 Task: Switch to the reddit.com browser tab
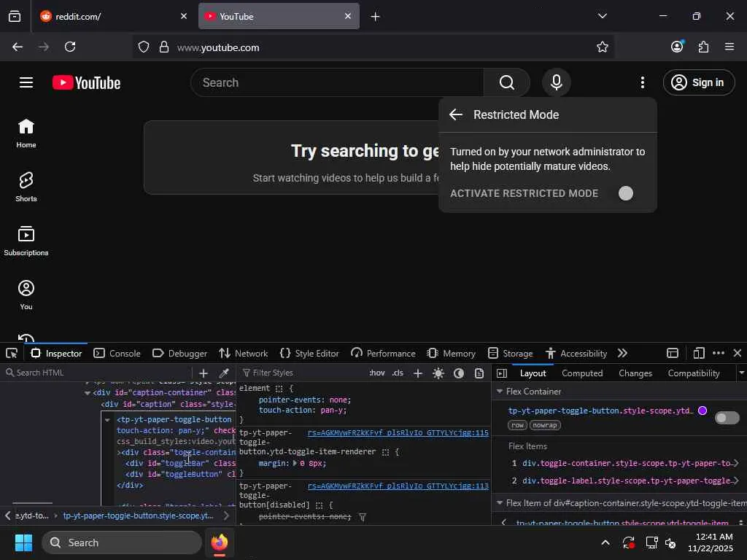point(112,16)
